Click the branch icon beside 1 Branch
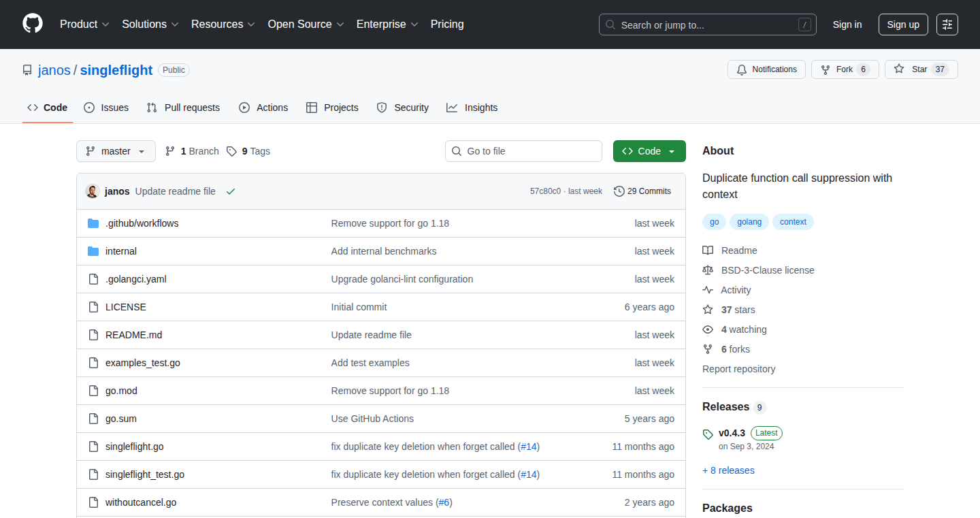This screenshot has width=980, height=518. (x=170, y=151)
